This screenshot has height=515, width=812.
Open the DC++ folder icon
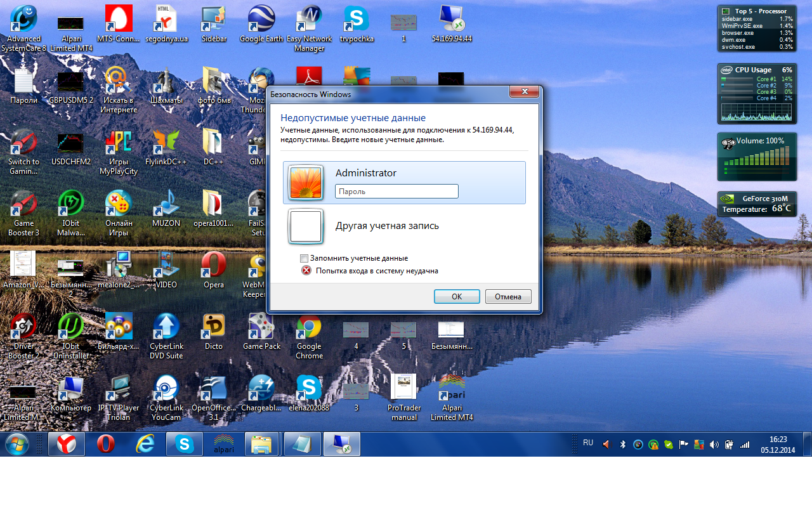[x=214, y=147]
